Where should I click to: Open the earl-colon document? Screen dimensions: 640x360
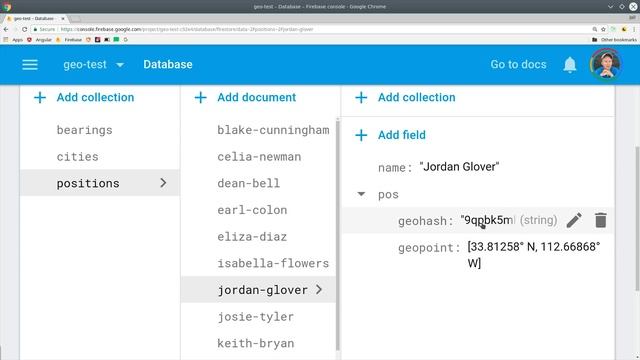[x=258, y=210]
